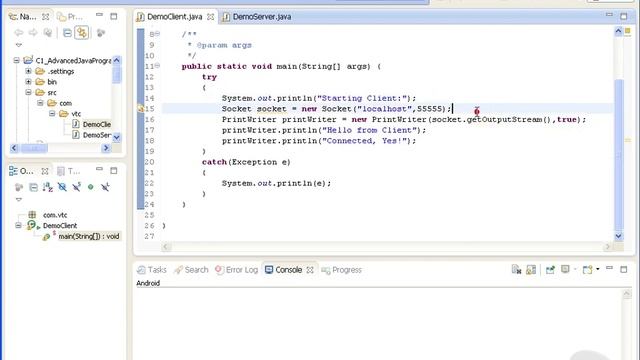Click Back arrow in Navigator toolbar
Image resolution: width=640 pixels, height=360 pixels.
tap(18, 33)
